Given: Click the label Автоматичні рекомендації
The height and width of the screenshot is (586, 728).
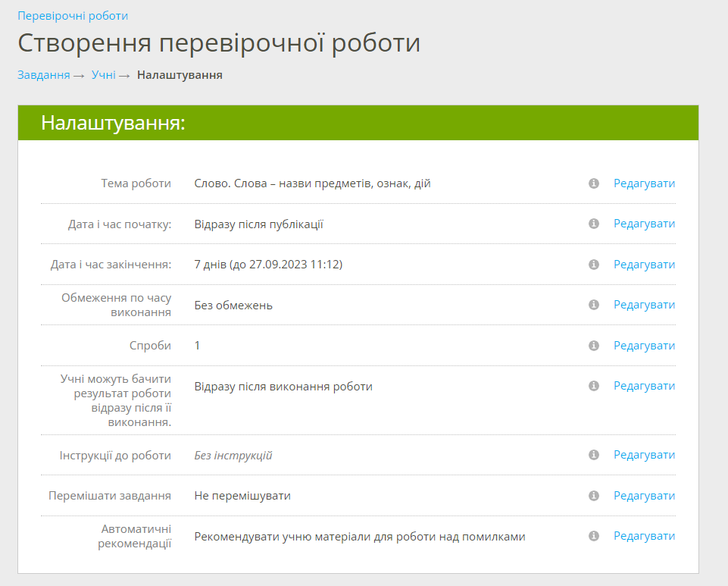Looking at the screenshot, I should click(135, 536).
